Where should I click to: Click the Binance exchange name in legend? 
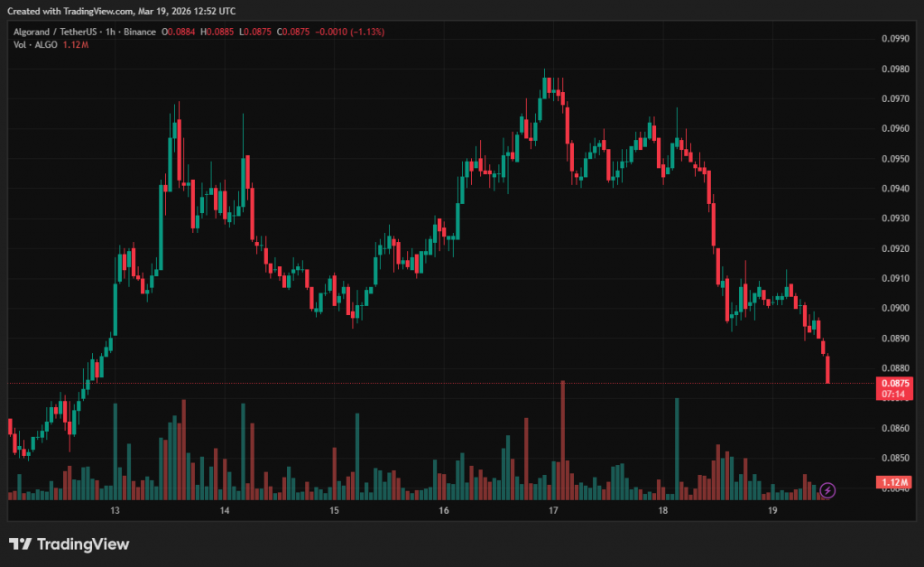click(138, 32)
